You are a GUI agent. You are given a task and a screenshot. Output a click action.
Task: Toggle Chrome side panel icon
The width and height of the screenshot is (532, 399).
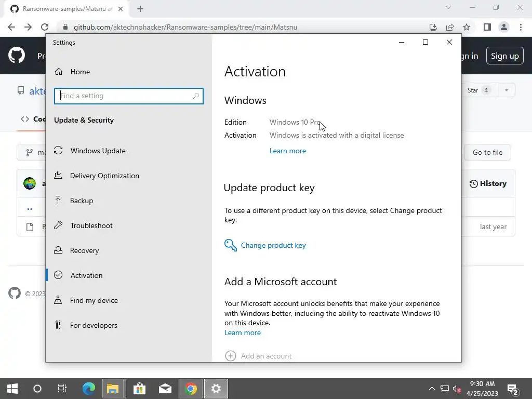pos(487,27)
